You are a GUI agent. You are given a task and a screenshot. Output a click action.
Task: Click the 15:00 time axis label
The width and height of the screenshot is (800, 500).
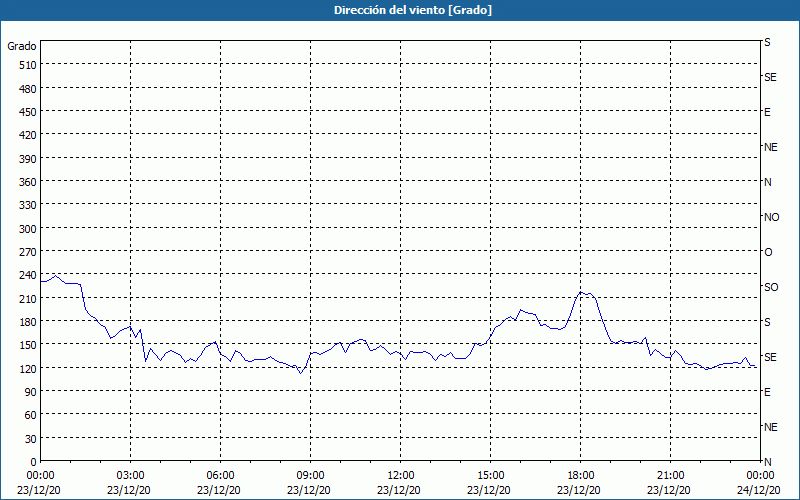(x=490, y=476)
